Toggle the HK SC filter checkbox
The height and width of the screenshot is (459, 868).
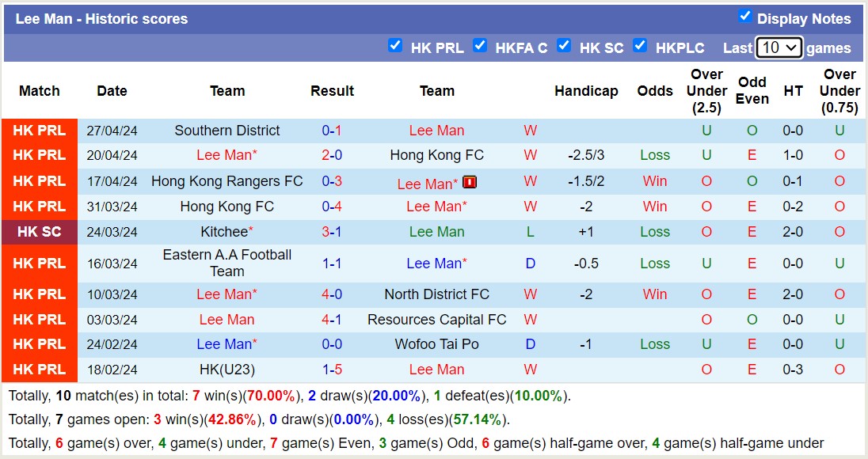(564, 46)
